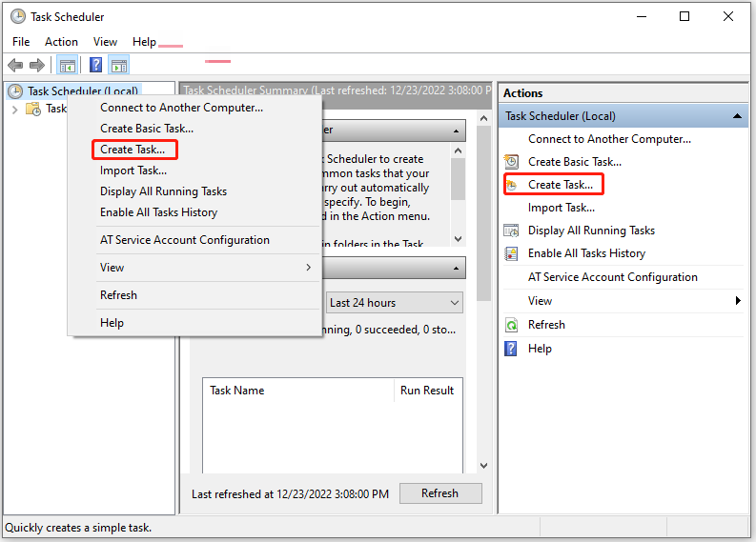The width and height of the screenshot is (756, 542).
Task: Click the Create Task icon in Actions pane
Action: pos(511,185)
